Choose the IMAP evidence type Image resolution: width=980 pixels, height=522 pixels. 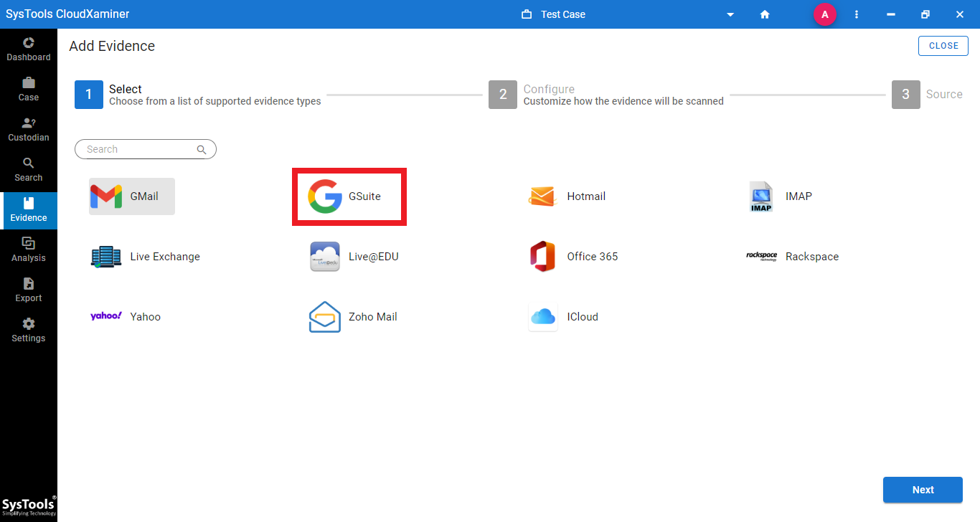[x=780, y=196]
